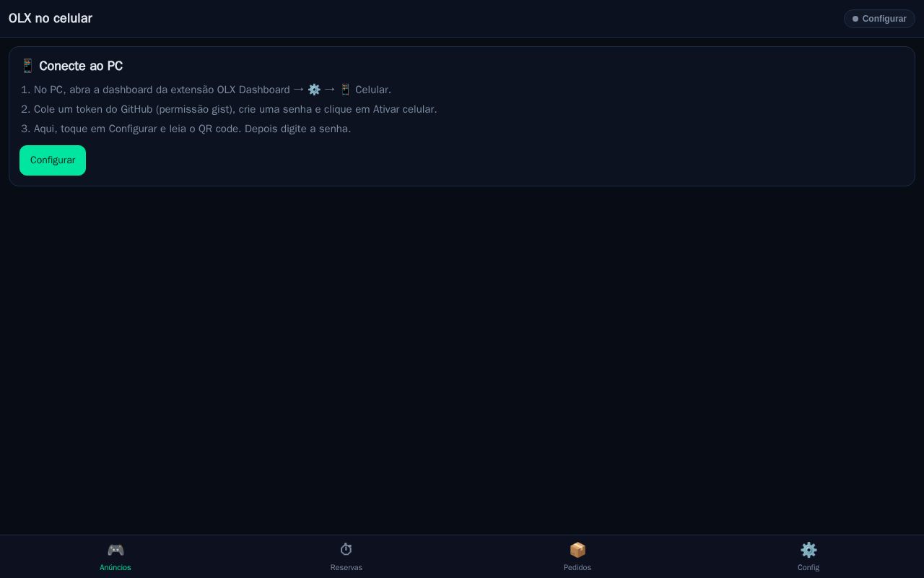Image resolution: width=924 pixels, height=578 pixels.
Task: Click the step "Aqui, toque em Configurar" text
Action: (192, 129)
